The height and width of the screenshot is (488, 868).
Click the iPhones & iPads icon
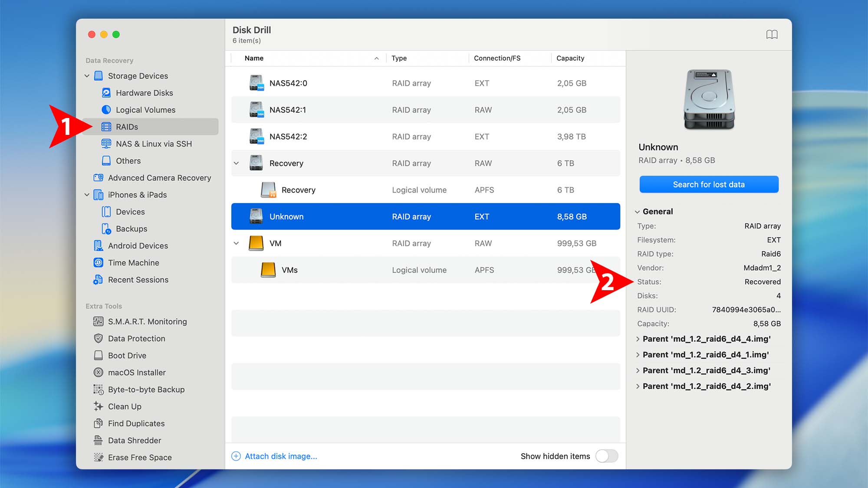tap(99, 195)
